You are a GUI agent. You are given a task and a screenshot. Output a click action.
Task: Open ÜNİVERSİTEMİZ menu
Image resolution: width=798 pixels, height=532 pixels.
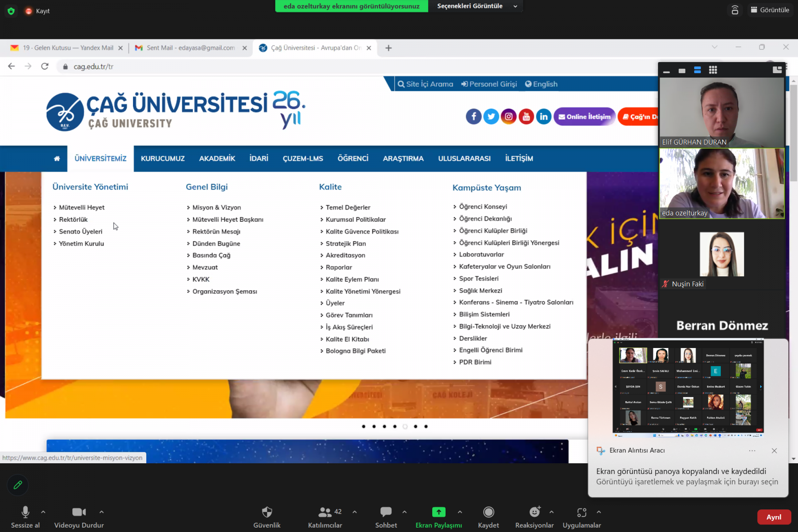pyautogui.click(x=101, y=158)
